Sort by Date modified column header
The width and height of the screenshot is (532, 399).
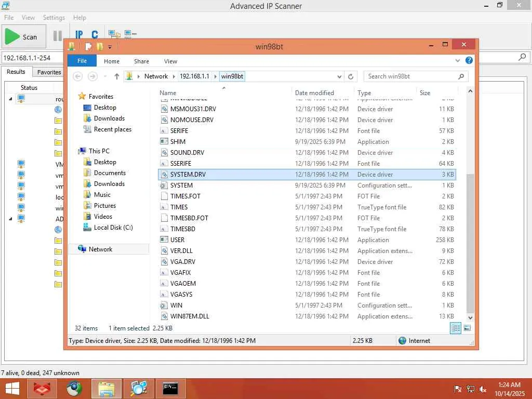pos(314,93)
